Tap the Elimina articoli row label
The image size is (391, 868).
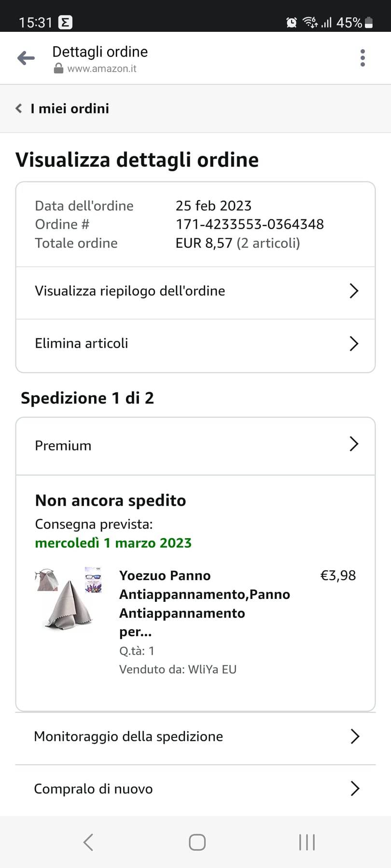82,343
